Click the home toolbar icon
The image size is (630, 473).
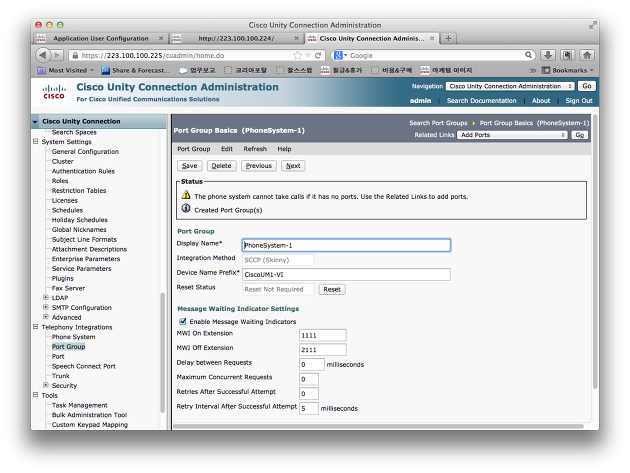point(587,55)
